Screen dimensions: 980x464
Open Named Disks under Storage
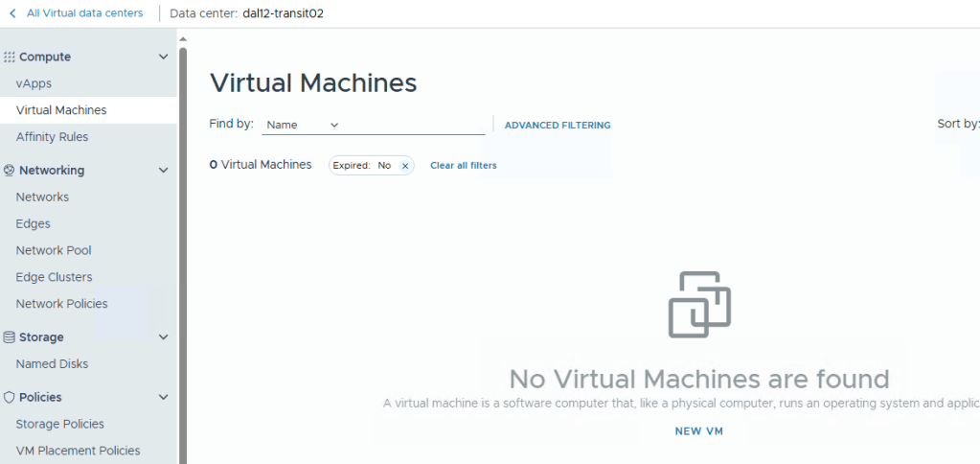tap(52, 364)
